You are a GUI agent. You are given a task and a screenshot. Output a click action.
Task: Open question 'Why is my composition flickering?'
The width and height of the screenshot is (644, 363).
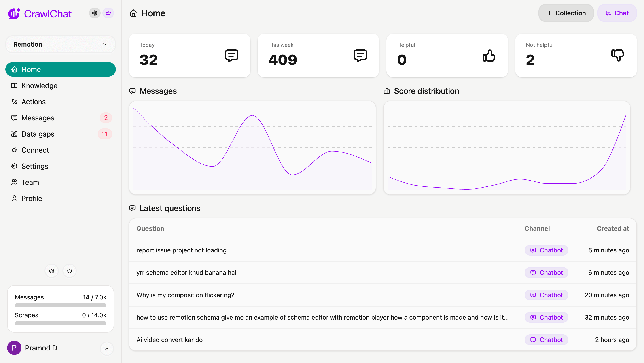click(x=185, y=295)
